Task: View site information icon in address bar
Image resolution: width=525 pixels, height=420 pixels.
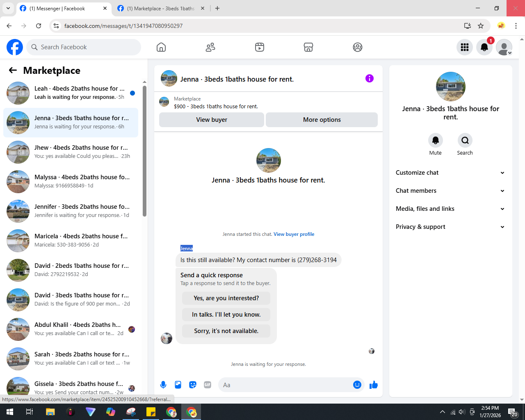Action: [x=56, y=26]
